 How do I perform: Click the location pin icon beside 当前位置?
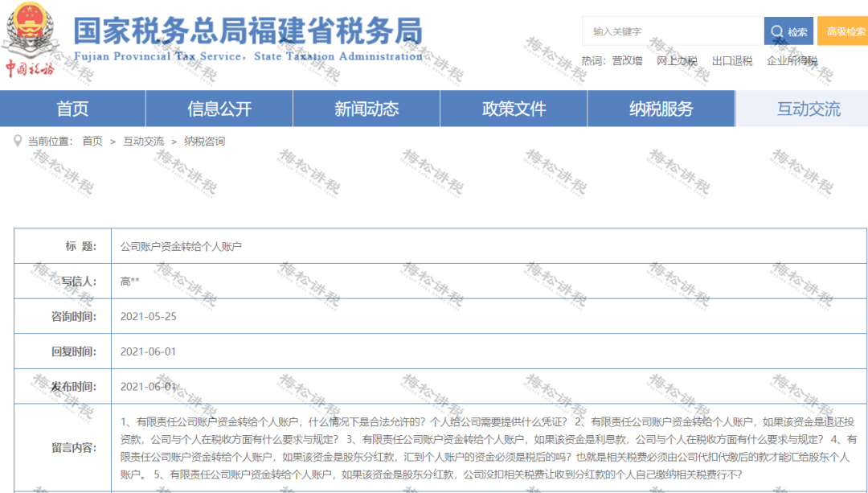(18, 138)
